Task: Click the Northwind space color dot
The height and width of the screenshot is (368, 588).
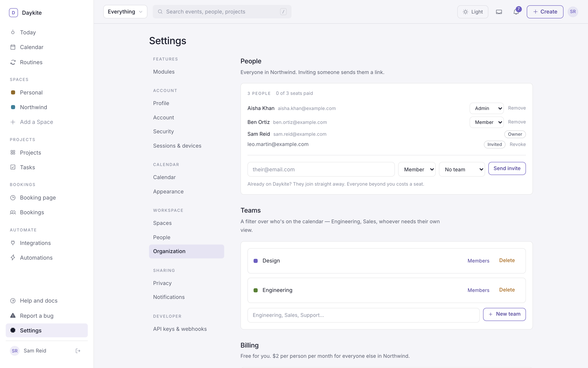Action: [13, 107]
